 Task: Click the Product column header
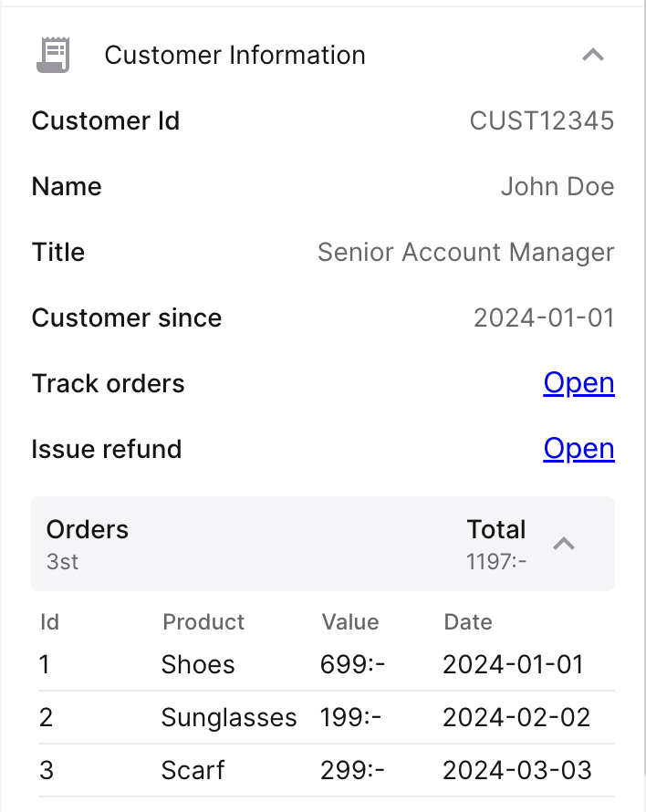point(203,622)
